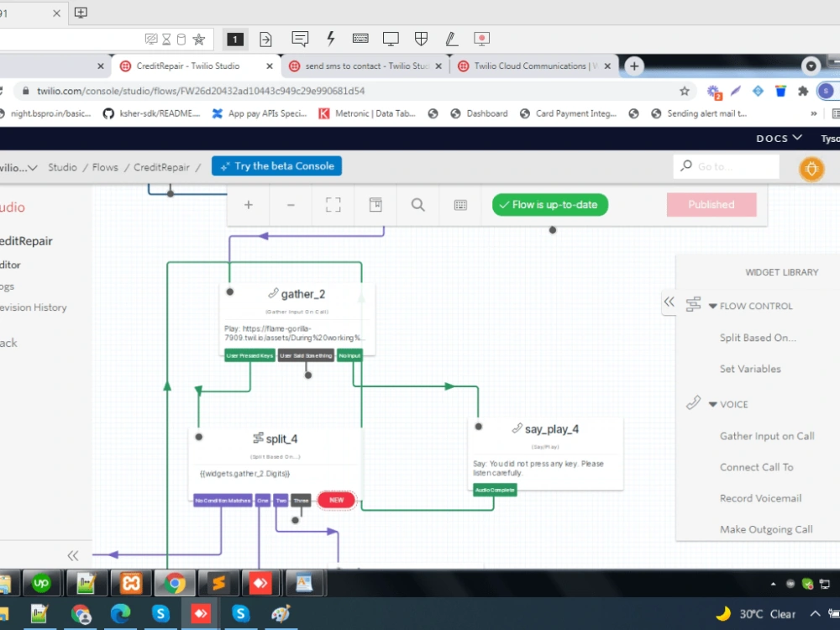Open Skype from the taskbar

160,614
